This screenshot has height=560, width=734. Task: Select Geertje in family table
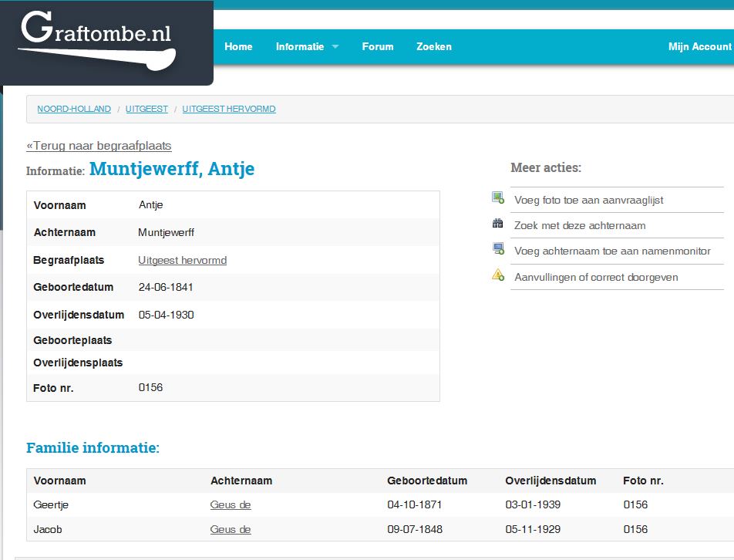[x=51, y=504]
